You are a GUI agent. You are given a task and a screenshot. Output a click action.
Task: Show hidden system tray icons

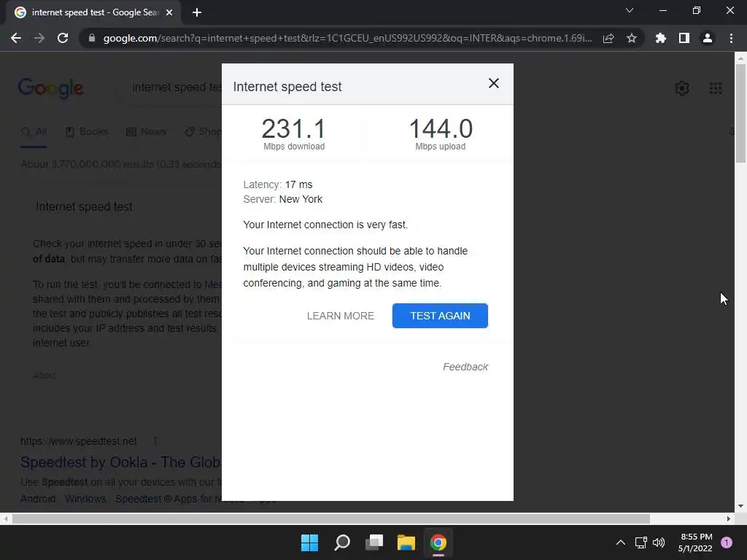tap(620, 542)
